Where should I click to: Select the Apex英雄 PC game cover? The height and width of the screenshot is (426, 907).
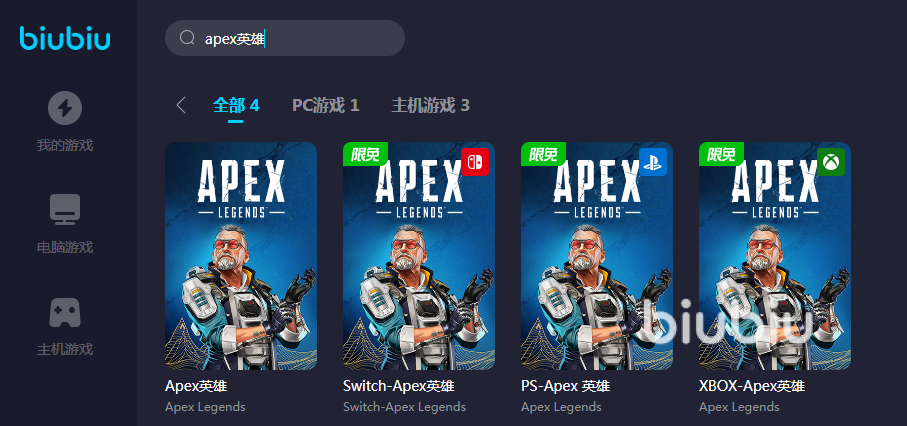[241, 256]
